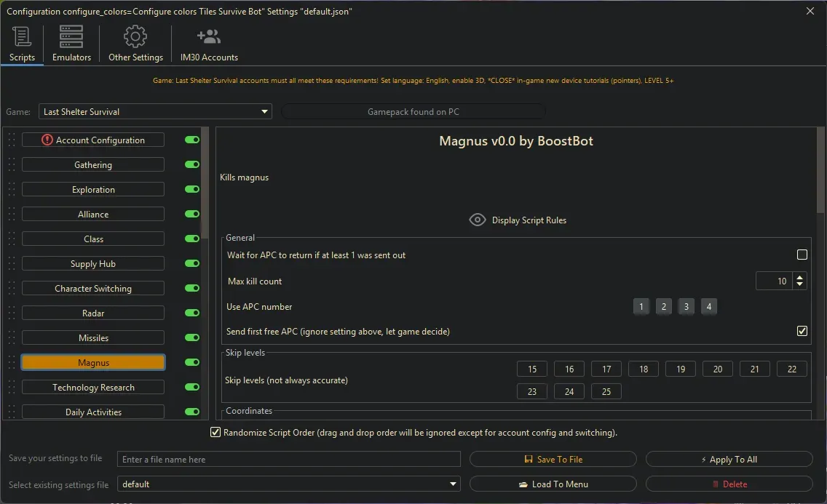
Task: Toggle the Account Configuration script switch
Action: 192,140
